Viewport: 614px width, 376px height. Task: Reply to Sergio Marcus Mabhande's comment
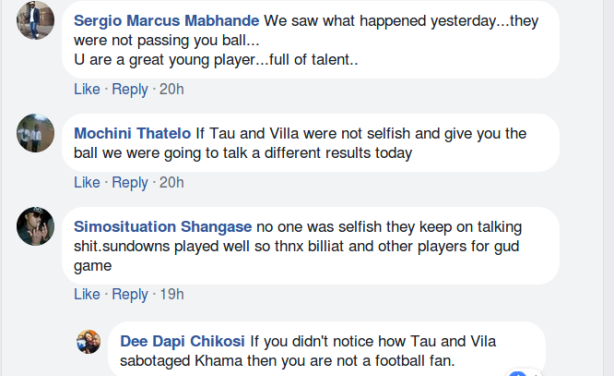pyautogui.click(x=130, y=89)
